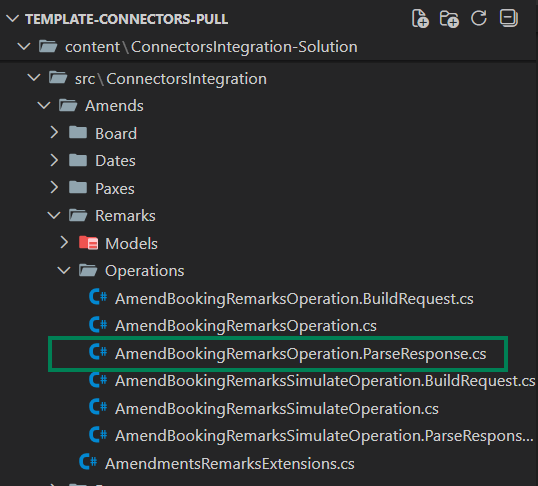Open AmendmentsRemarksExtensions.cs file
Screen dimensions: 538x486
pos(230,464)
